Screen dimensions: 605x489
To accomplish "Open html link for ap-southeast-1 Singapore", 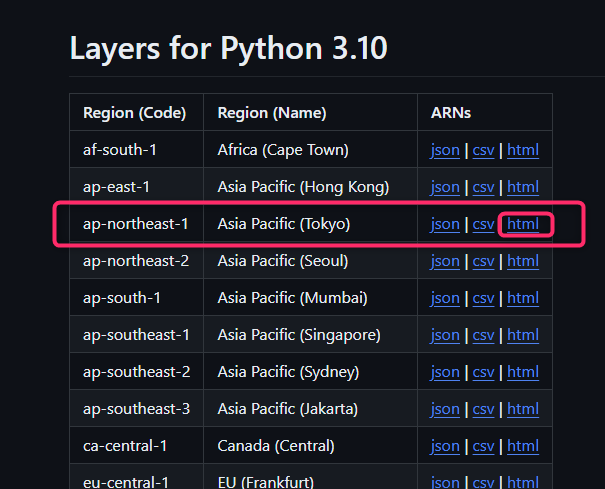I will tap(523, 335).
